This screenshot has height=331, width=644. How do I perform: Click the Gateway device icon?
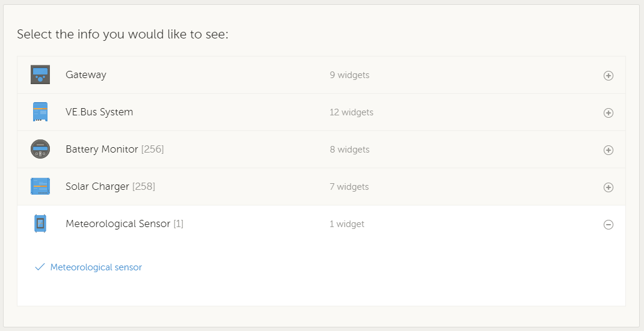(x=40, y=75)
